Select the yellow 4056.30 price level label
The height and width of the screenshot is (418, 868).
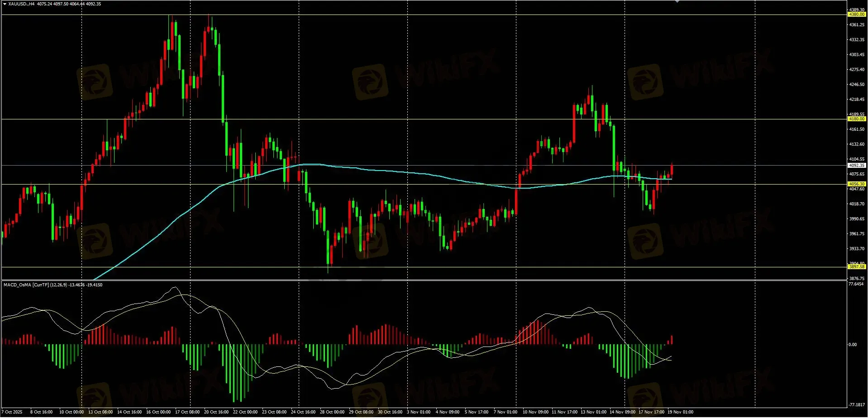click(857, 184)
